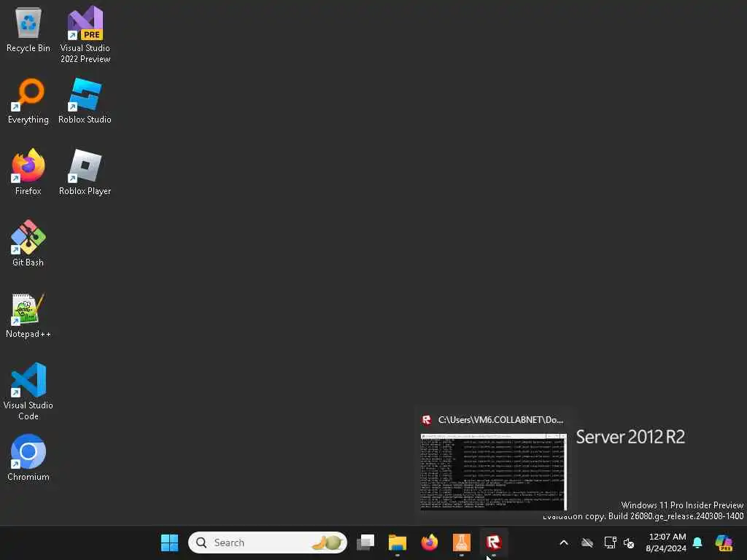Screen dimensions: 747x560
Task: Select the Chromium desktop shortcut
Action: (28, 458)
